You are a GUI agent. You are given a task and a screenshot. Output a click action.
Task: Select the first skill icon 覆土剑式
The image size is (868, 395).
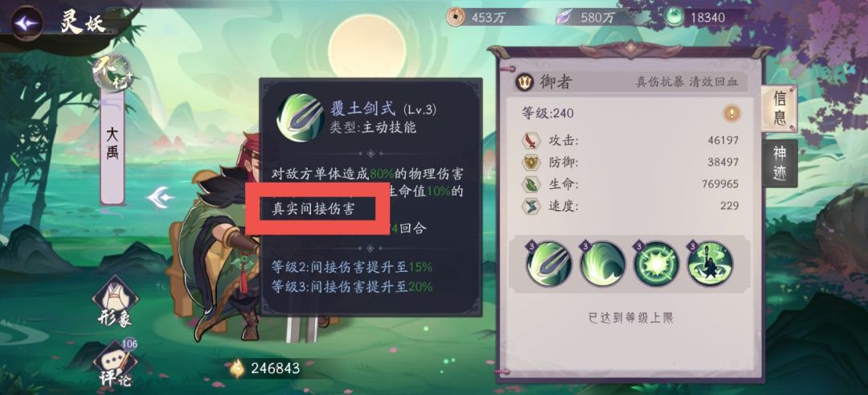[x=549, y=264]
